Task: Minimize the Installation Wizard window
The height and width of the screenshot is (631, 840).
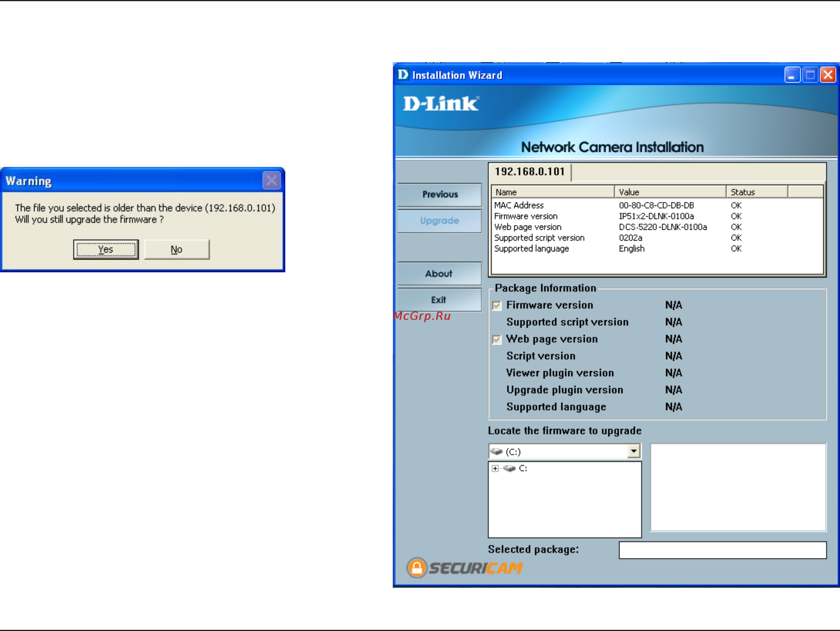Action: tap(792, 74)
